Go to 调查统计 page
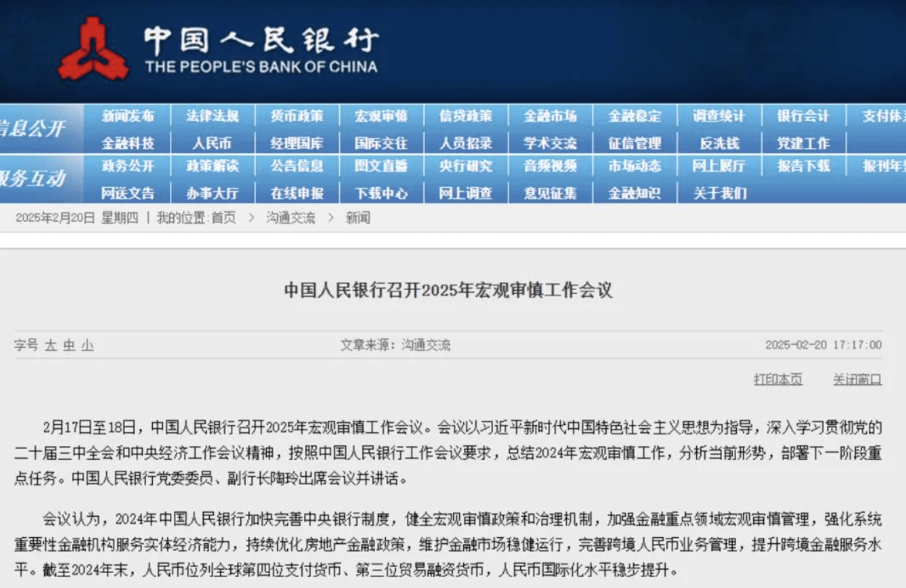 719,116
